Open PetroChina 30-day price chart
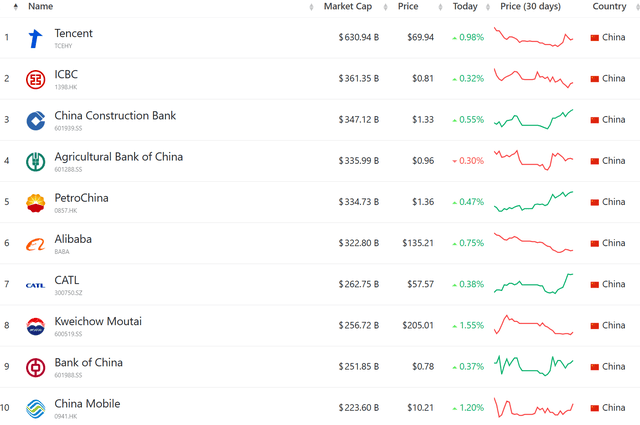 coord(534,201)
